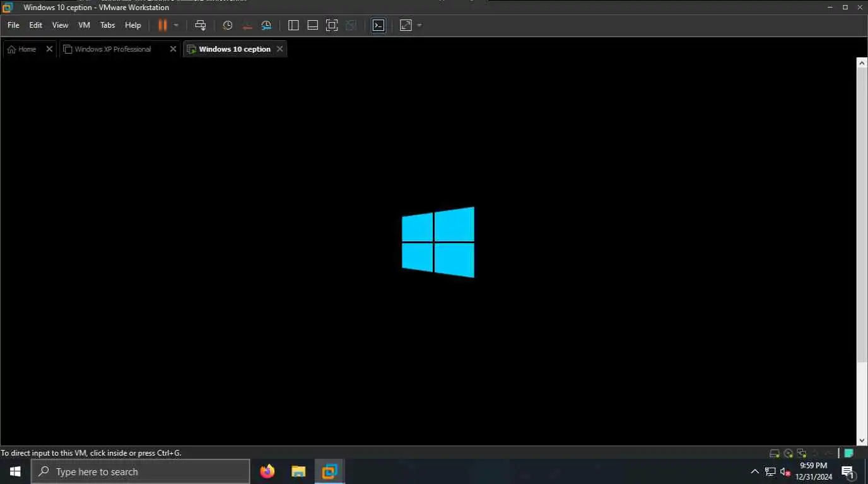Send Ctrl+Alt+Del to the VM
Viewport: 868px width, 484px height.
pyautogui.click(x=201, y=25)
